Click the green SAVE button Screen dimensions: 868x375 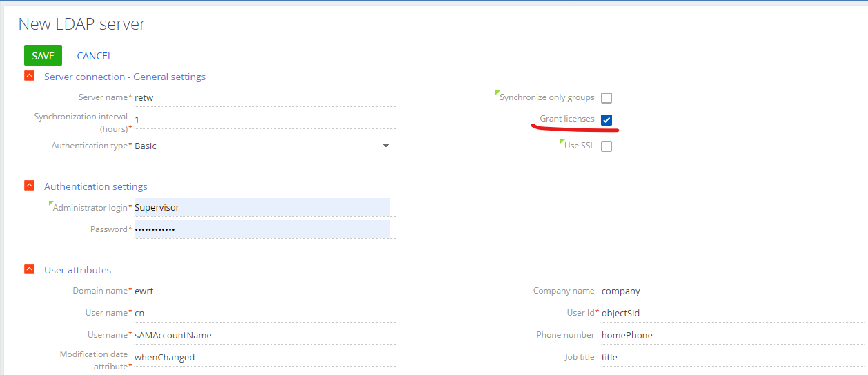(x=43, y=56)
